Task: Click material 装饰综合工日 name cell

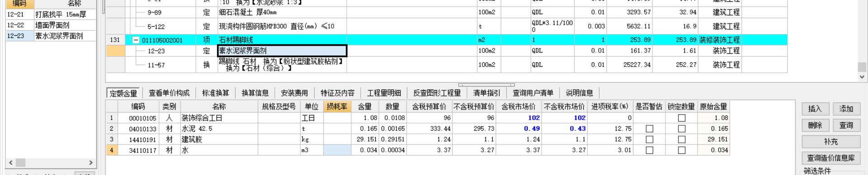Action: click(219, 118)
